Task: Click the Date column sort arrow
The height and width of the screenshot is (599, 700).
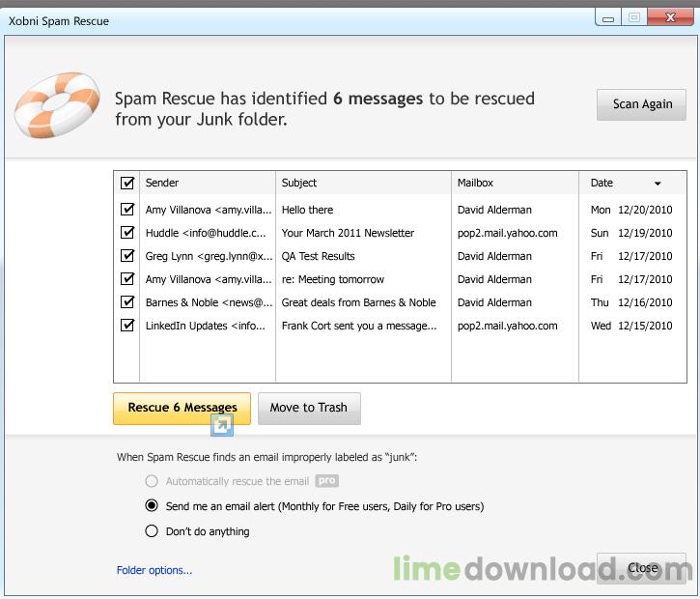Action: click(x=658, y=184)
